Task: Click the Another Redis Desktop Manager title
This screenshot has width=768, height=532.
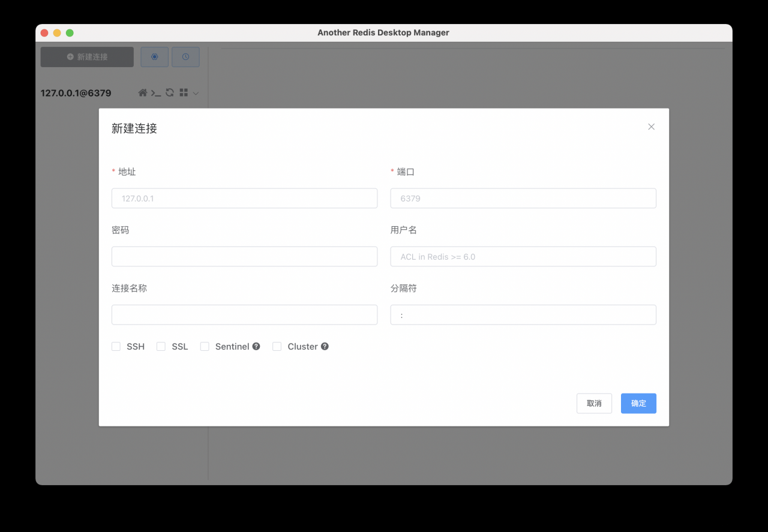Action: coord(383,32)
